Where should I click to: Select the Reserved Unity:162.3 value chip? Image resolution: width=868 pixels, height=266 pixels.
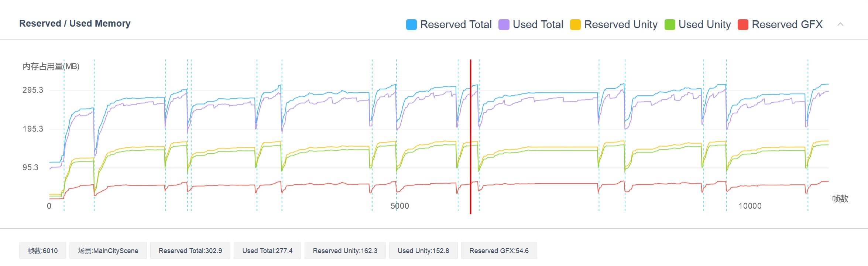(345, 251)
